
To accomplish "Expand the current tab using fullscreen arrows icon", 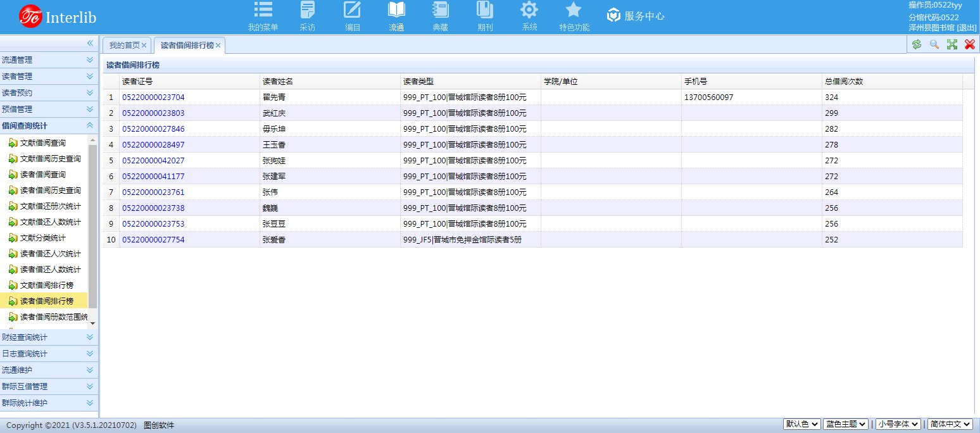I will 952,44.
